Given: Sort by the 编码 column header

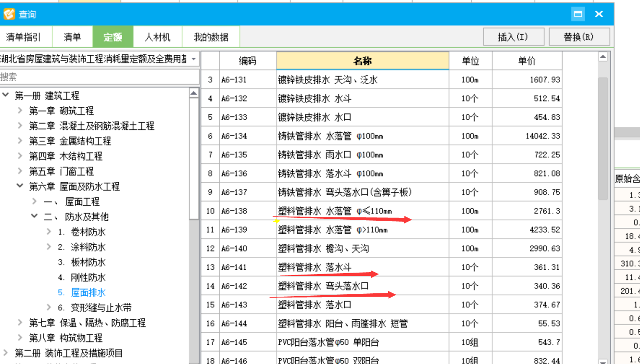Looking at the screenshot, I should click(248, 61).
